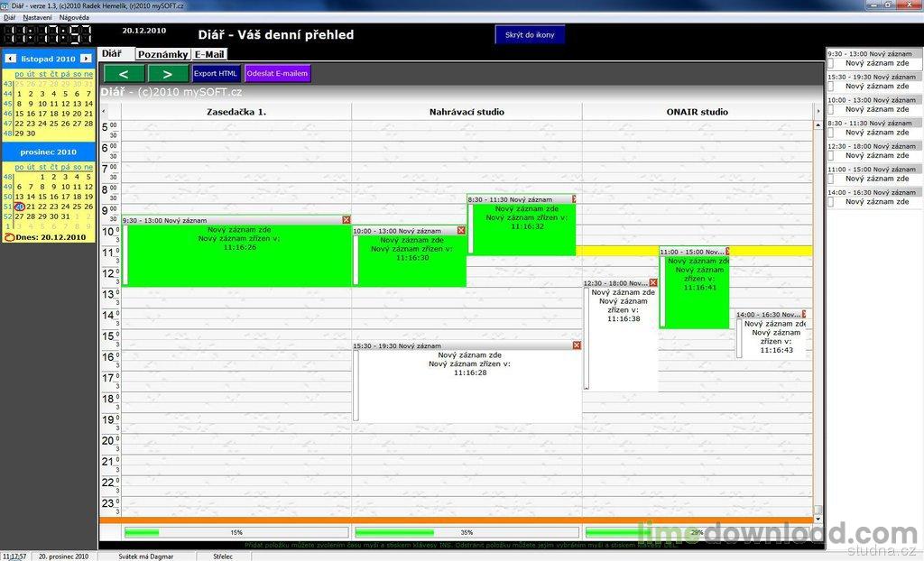
Task: Close the 10:00 - 13:00 studio entry
Action: [461, 231]
